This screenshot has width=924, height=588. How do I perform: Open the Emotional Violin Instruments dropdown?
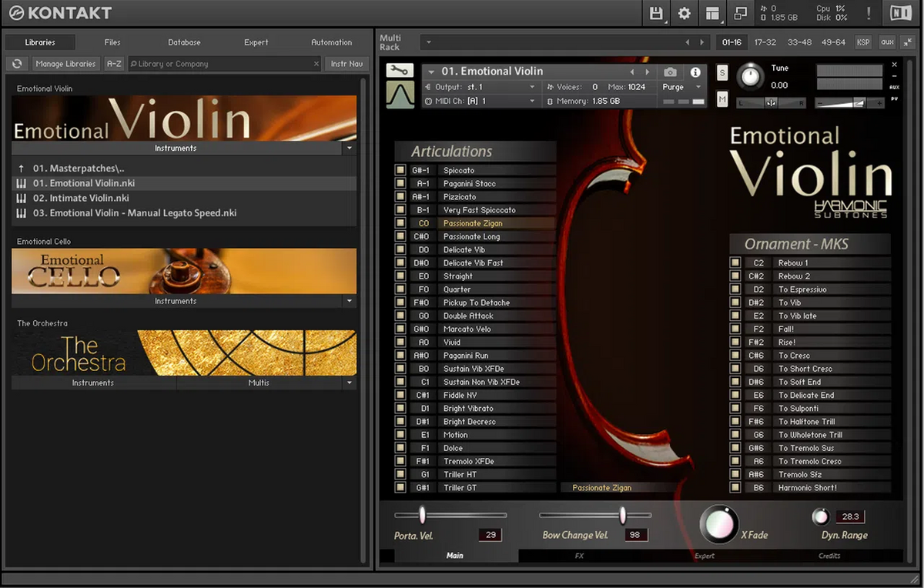[x=350, y=148]
